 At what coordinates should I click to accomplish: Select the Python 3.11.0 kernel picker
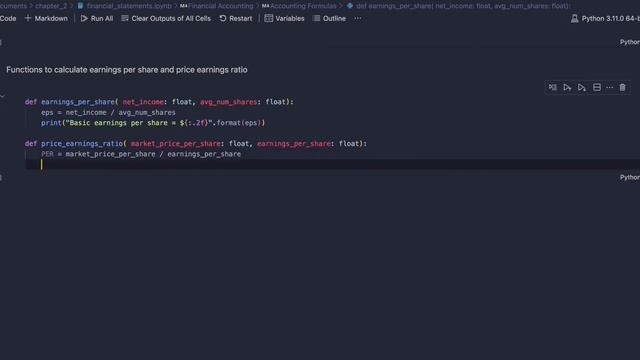(x=605, y=18)
